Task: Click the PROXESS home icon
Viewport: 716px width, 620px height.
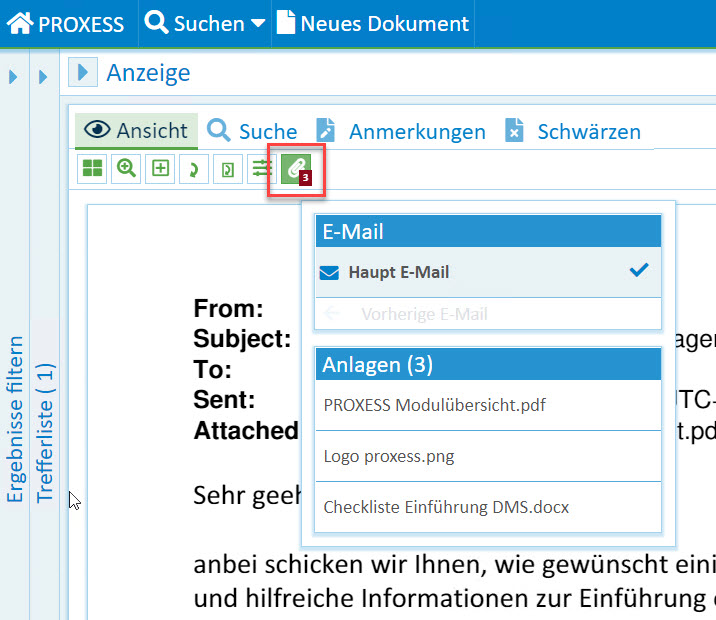Action: [x=20, y=23]
